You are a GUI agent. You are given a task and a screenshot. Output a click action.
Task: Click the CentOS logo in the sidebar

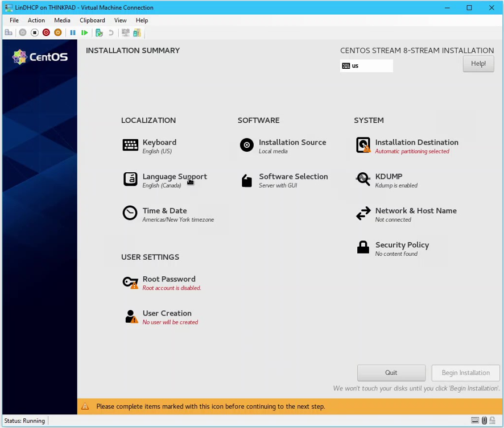(40, 57)
